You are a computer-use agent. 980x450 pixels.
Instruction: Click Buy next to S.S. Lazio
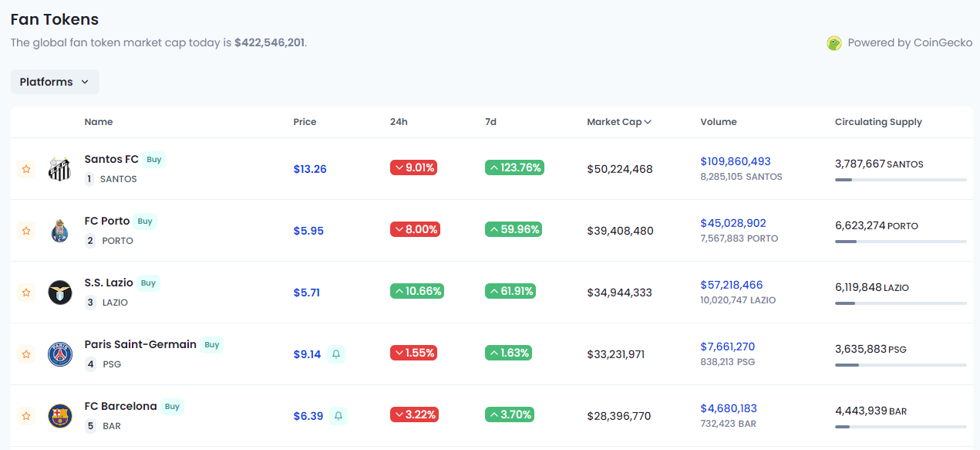148,283
